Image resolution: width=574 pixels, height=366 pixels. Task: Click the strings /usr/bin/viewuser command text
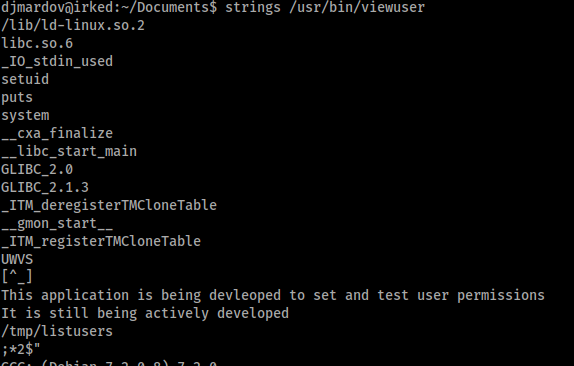[x=325, y=7]
